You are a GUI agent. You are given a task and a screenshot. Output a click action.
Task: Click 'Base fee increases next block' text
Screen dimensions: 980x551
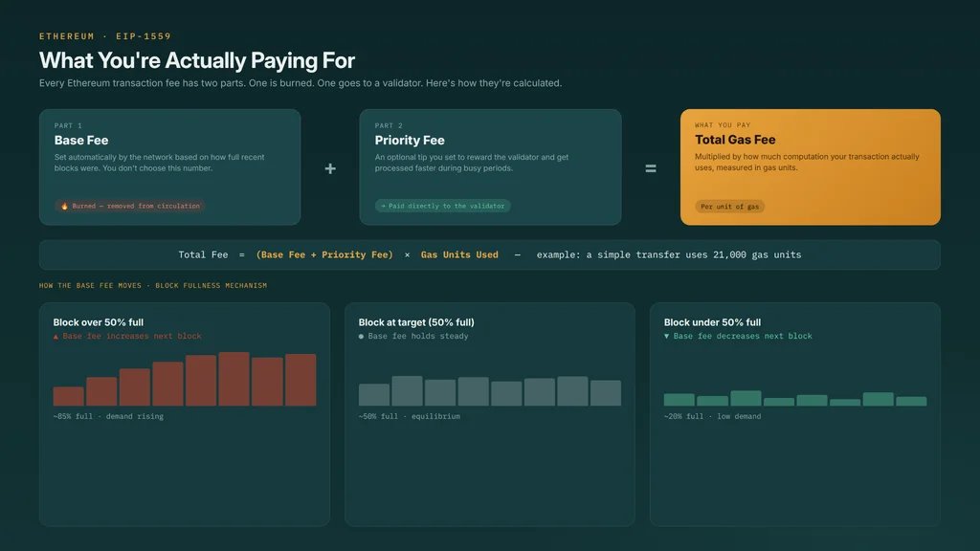coord(132,336)
